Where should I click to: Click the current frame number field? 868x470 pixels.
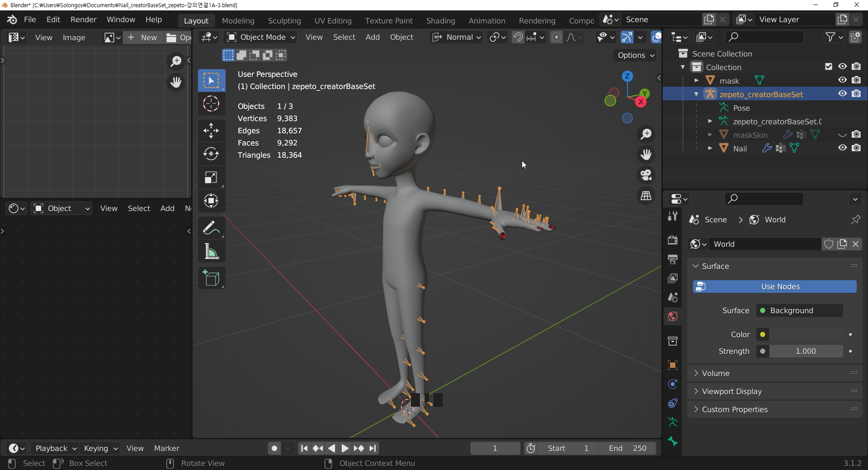pyautogui.click(x=495, y=448)
